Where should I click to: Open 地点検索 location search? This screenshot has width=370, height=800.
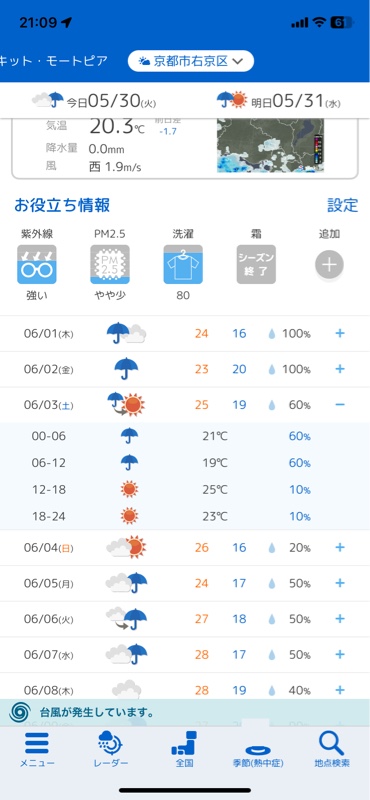[x=332, y=748]
